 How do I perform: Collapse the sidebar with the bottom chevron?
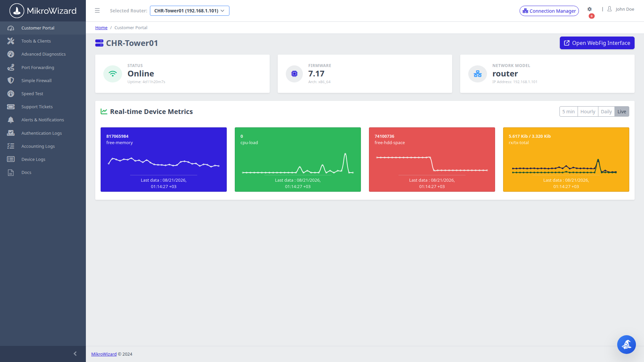pyautogui.click(x=75, y=354)
